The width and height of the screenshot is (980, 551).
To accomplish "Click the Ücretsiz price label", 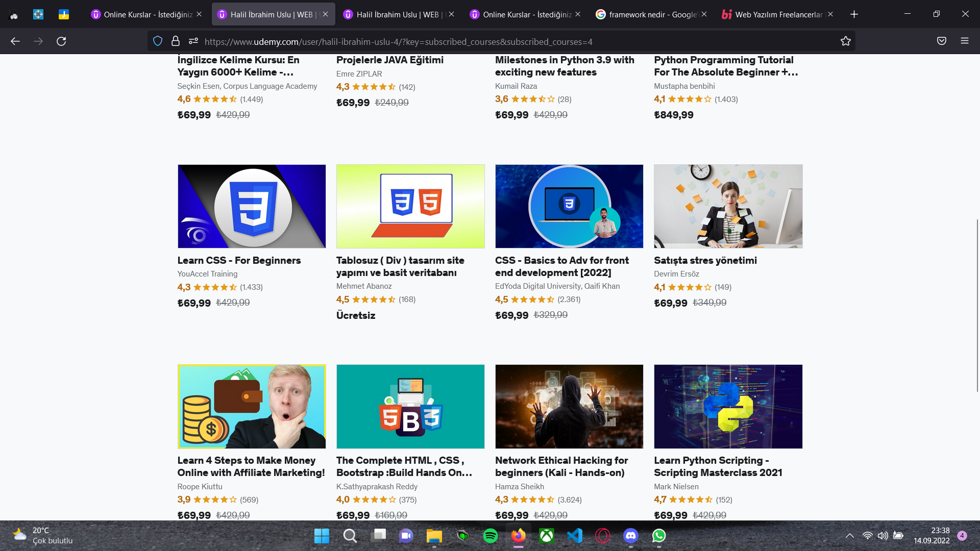I will [356, 315].
